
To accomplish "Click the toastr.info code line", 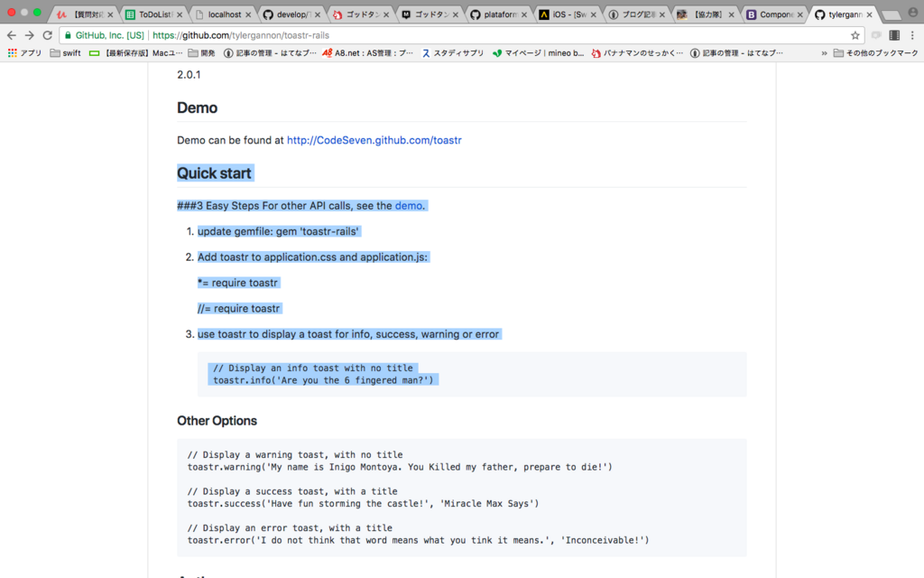I will pos(323,380).
